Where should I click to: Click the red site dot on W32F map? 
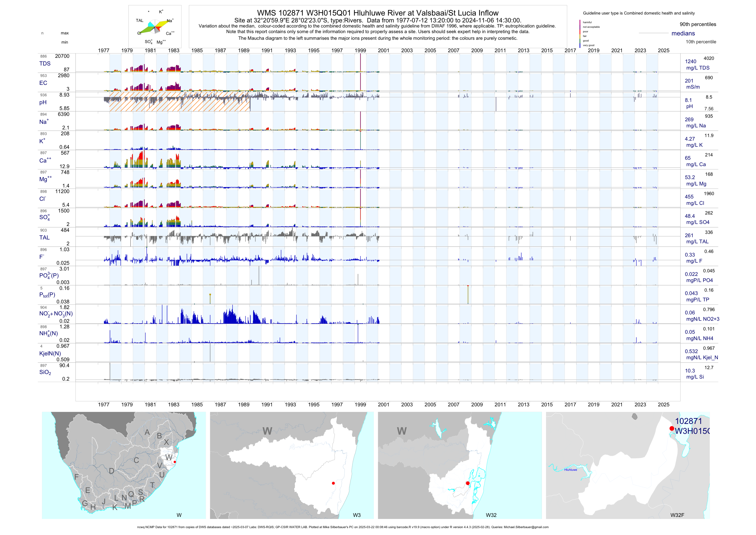click(672, 428)
